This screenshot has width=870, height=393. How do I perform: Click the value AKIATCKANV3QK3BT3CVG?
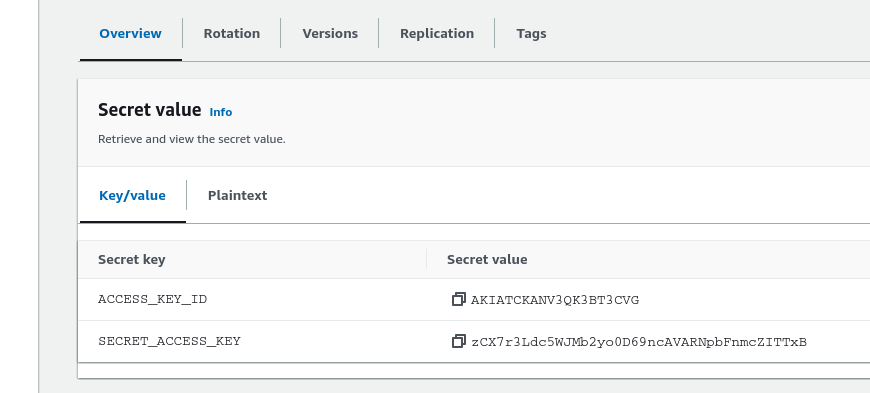tap(555, 300)
